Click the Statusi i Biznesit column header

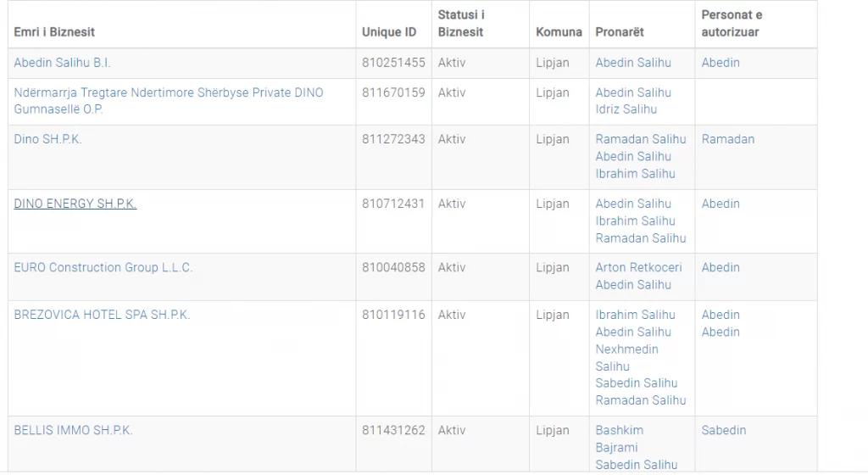pos(460,24)
